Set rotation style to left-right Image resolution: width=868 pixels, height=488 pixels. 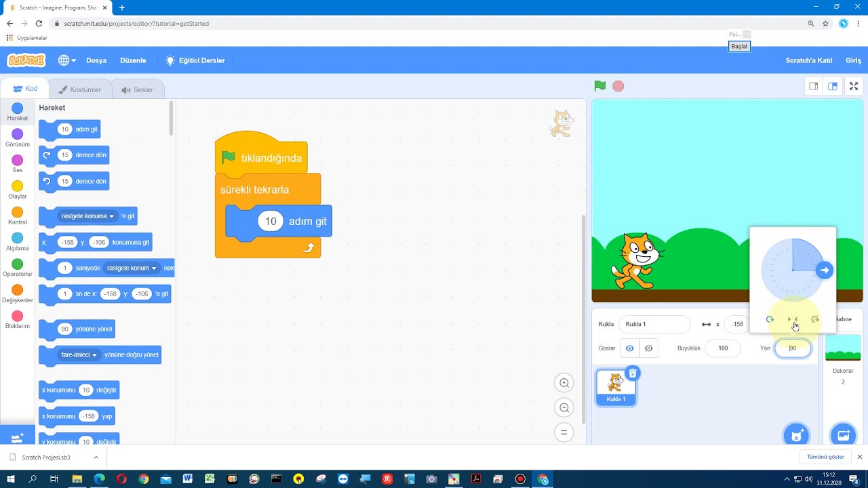click(x=793, y=319)
